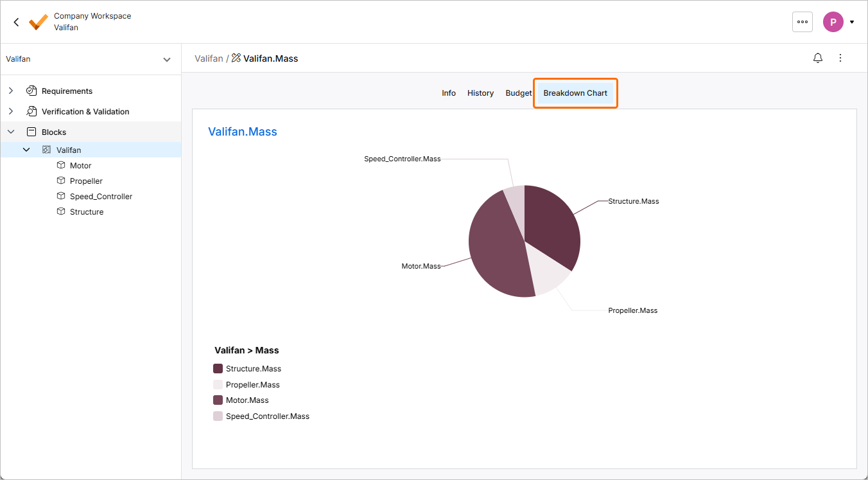Expand the account dropdown caret
The width and height of the screenshot is (868, 480).
852,22
